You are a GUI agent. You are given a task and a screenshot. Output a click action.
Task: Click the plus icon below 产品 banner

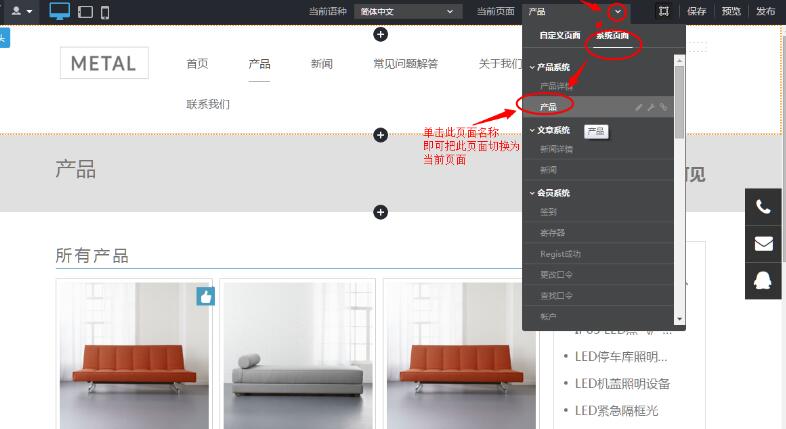(x=380, y=212)
